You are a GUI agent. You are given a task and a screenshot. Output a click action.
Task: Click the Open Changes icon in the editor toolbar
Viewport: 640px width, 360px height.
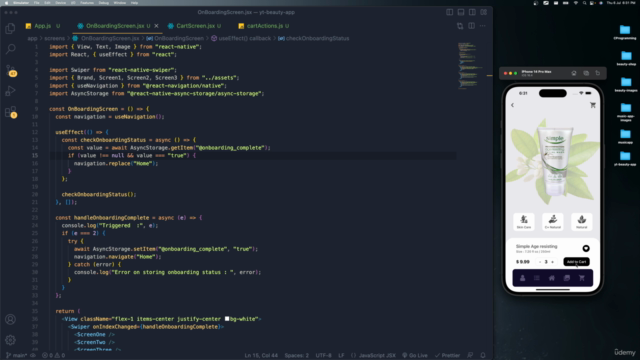pyautogui.click(x=460, y=26)
